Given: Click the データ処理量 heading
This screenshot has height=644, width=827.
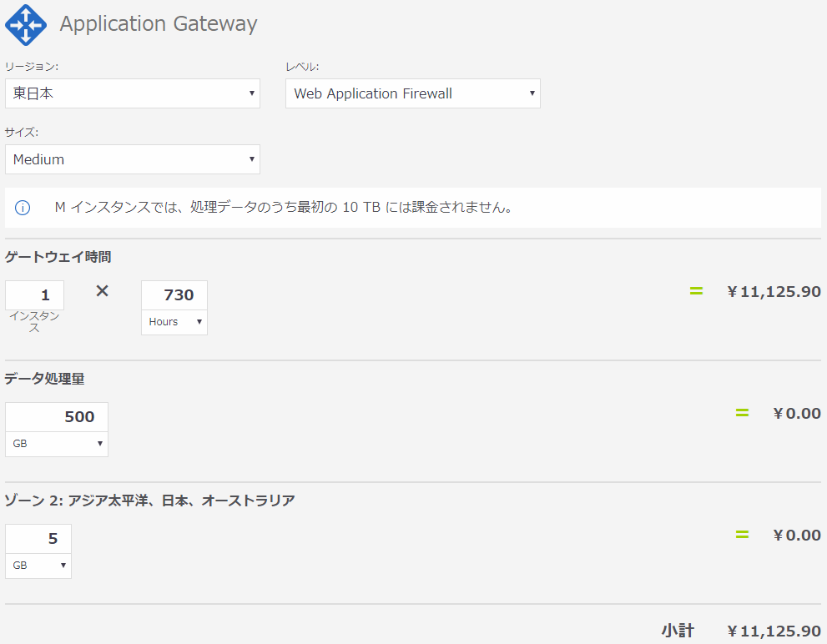Looking at the screenshot, I should click(x=44, y=379).
